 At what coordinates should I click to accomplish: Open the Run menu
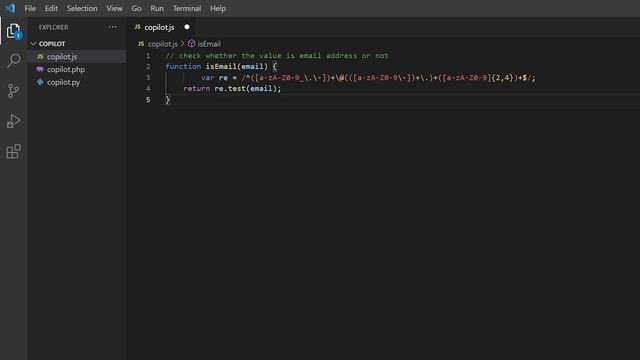pos(157,8)
